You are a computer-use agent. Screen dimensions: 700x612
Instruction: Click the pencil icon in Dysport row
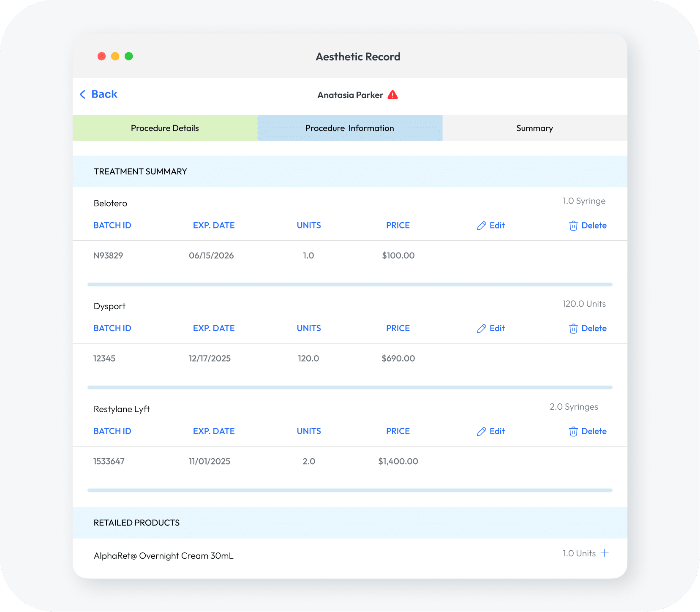pyautogui.click(x=481, y=329)
